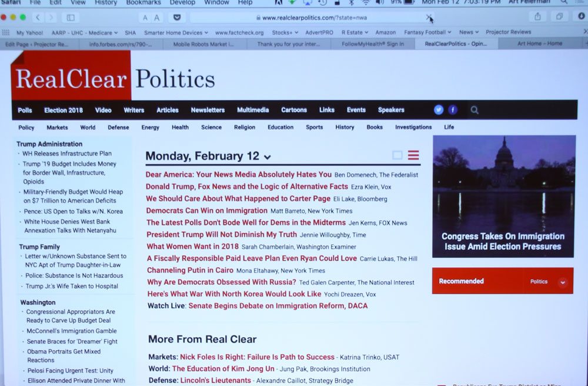Show Safari sidebar
588x386 pixels.
[x=71, y=18]
